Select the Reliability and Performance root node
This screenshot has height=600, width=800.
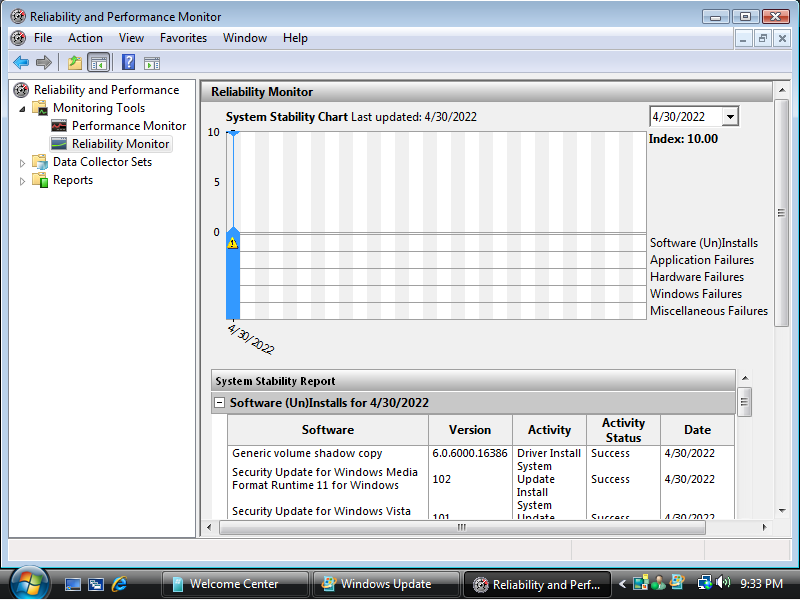(x=106, y=90)
